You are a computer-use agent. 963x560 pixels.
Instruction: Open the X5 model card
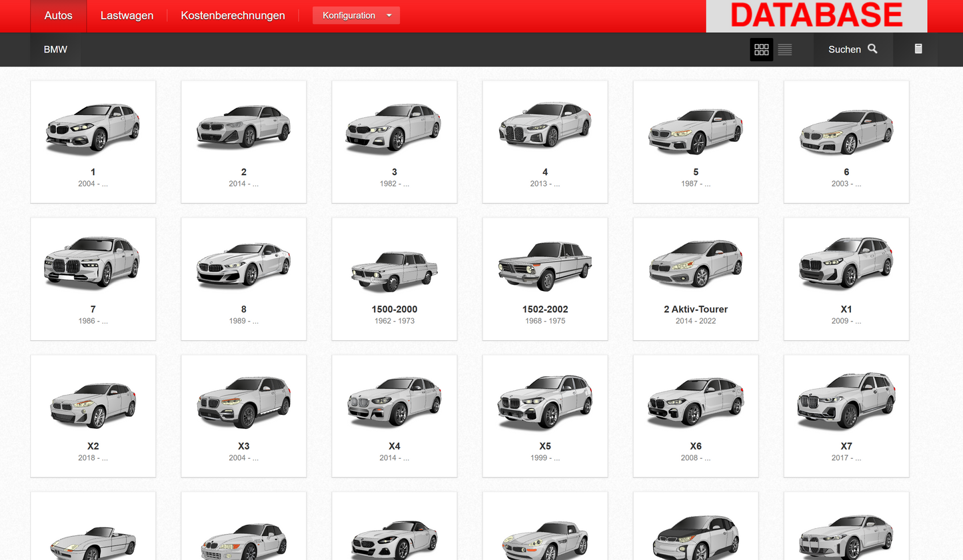coord(545,416)
